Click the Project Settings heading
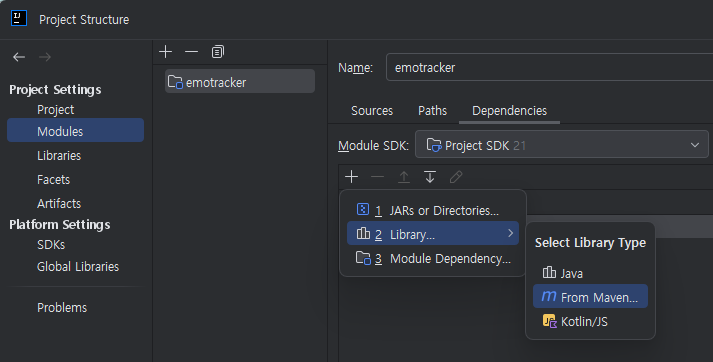713x362 pixels. click(55, 90)
